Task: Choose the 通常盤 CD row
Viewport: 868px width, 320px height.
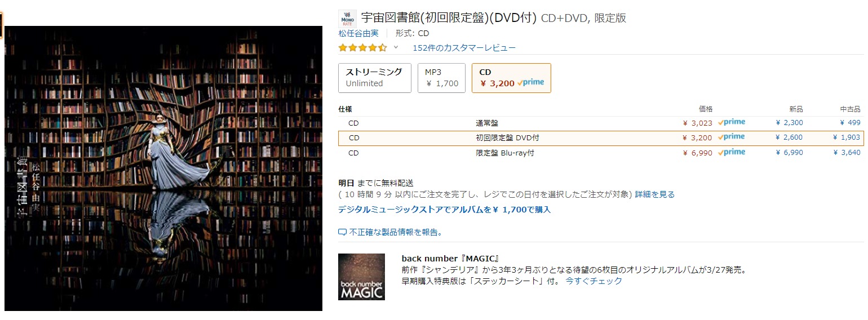Action: tap(600, 123)
